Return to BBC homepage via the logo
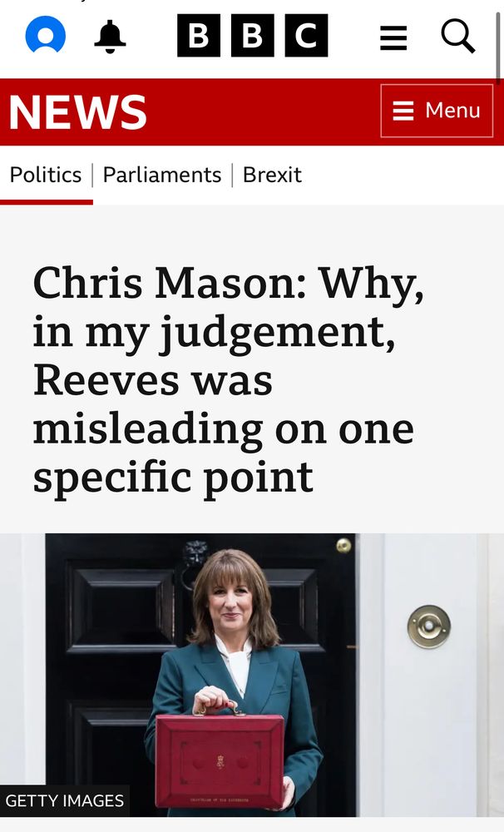Image resolution: width=504 pixels, height=832 pixels. coord(251,37)
